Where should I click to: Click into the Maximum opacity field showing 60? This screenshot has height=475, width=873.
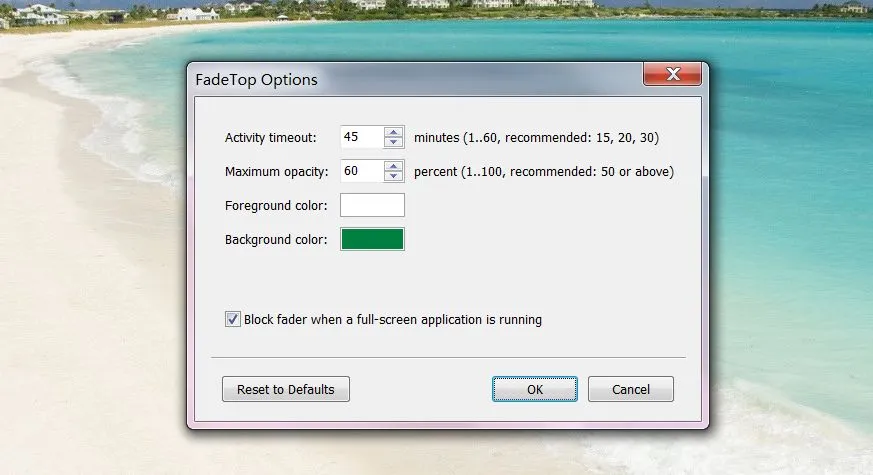coord(362,171)
